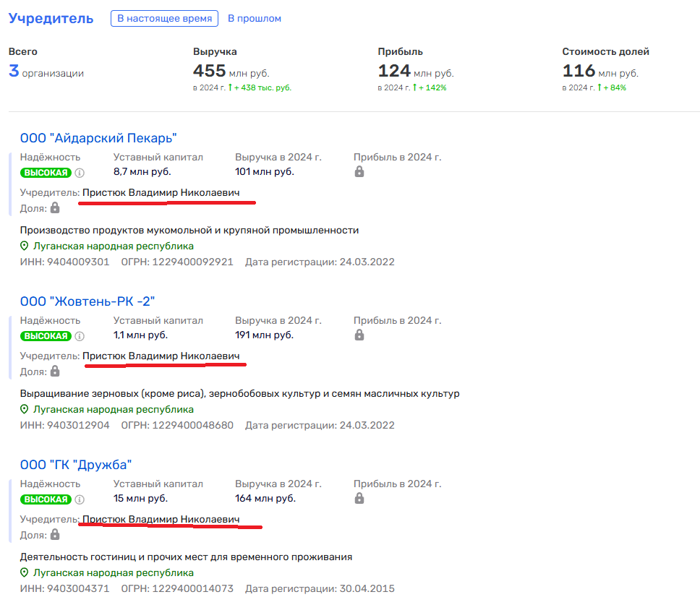700x605 pixels.
Task: Click the '3 организации' total count
Action: (46, 72)
